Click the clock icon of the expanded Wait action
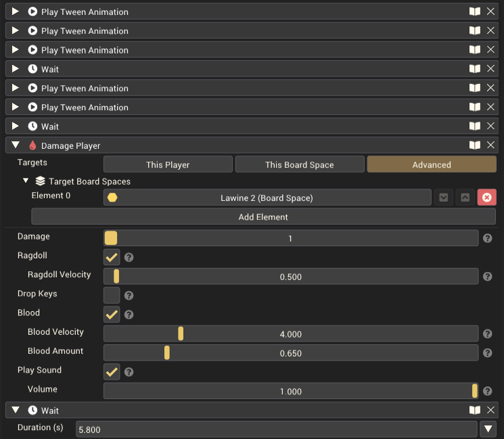Viewport: 504px width, 439px height. (x=32, y=410)
